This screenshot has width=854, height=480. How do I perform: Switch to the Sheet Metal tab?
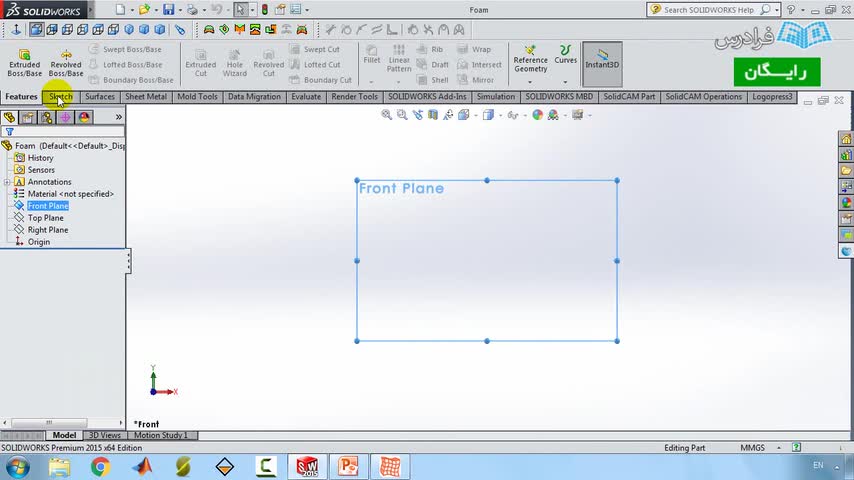[146, 96]
